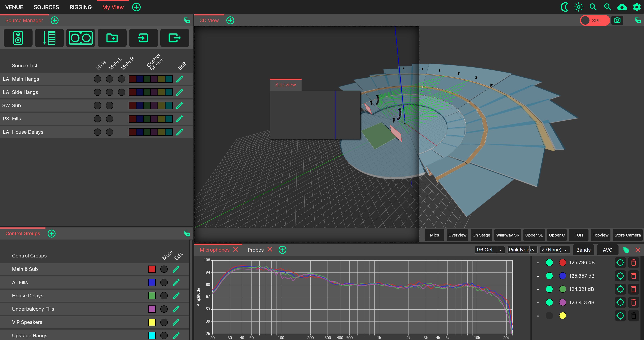
Task: Click the add-folder icon in Source Manager
Action: [112, 38]
